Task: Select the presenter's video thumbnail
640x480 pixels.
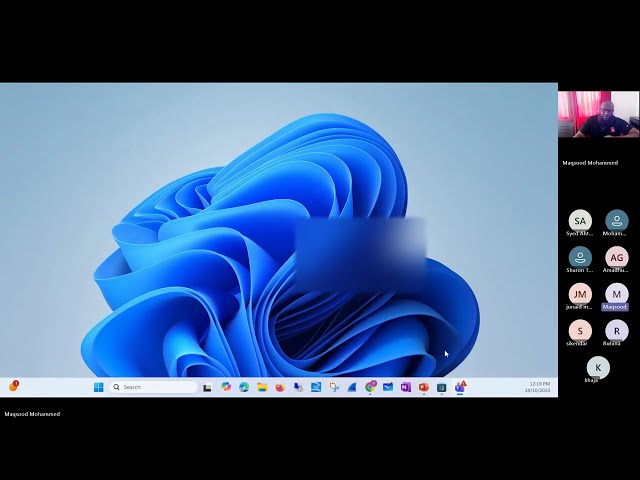Action: pos(599,114)
